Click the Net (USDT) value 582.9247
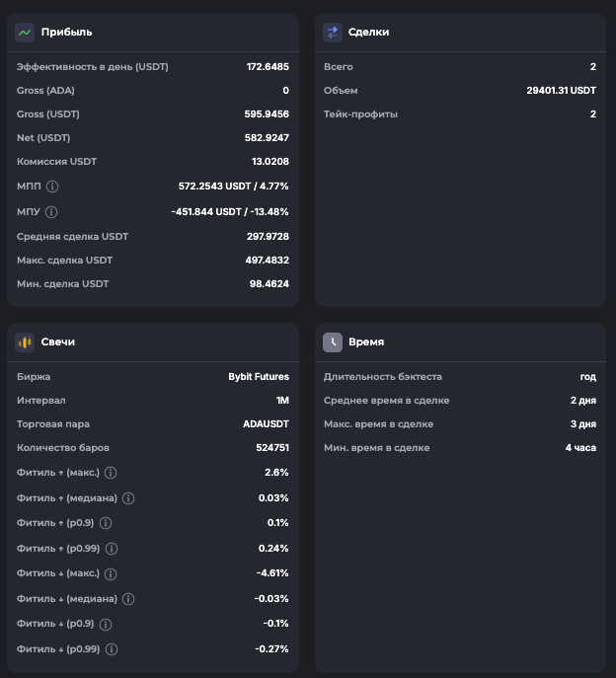The height and width of the screenshot is (678, 616). (x=267, y=138)
